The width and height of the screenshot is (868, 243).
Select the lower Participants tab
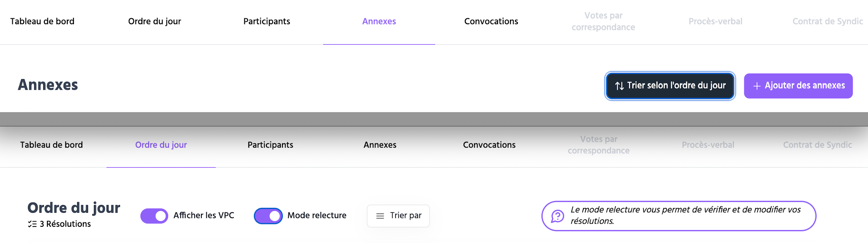point(270,145)
